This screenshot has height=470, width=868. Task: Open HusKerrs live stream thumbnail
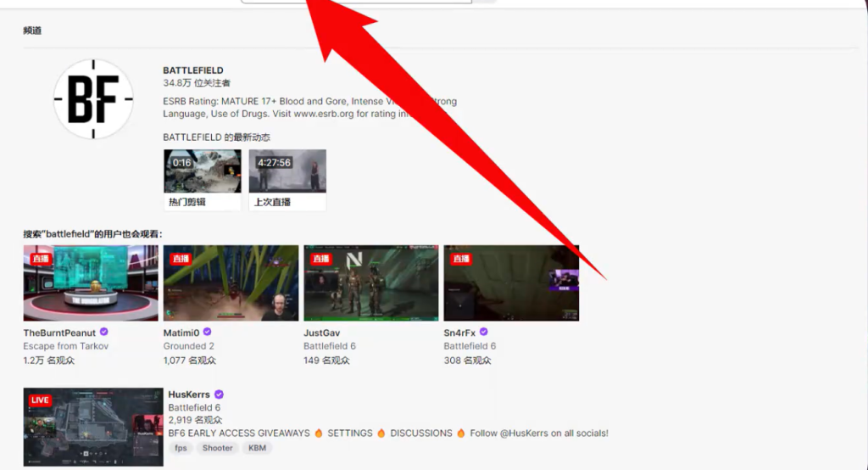93,427
